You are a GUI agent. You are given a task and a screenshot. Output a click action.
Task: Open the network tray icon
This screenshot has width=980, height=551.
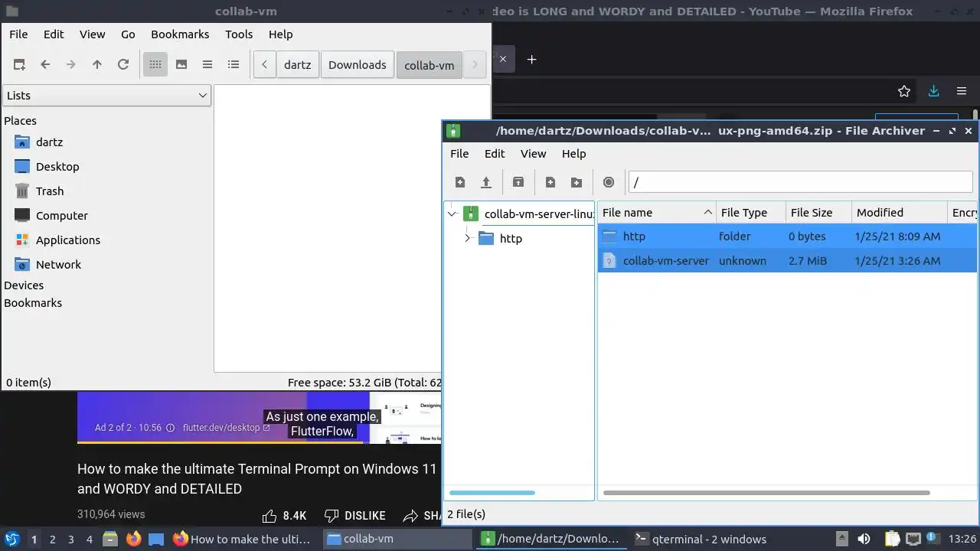click(x=914, y=539)
